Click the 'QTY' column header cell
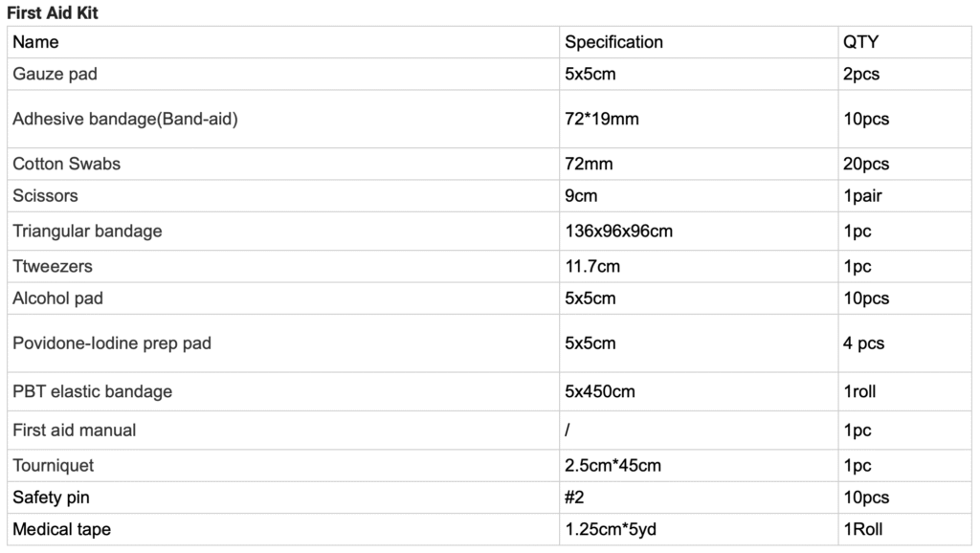980x553 pixels. click(x=860, y=42)
